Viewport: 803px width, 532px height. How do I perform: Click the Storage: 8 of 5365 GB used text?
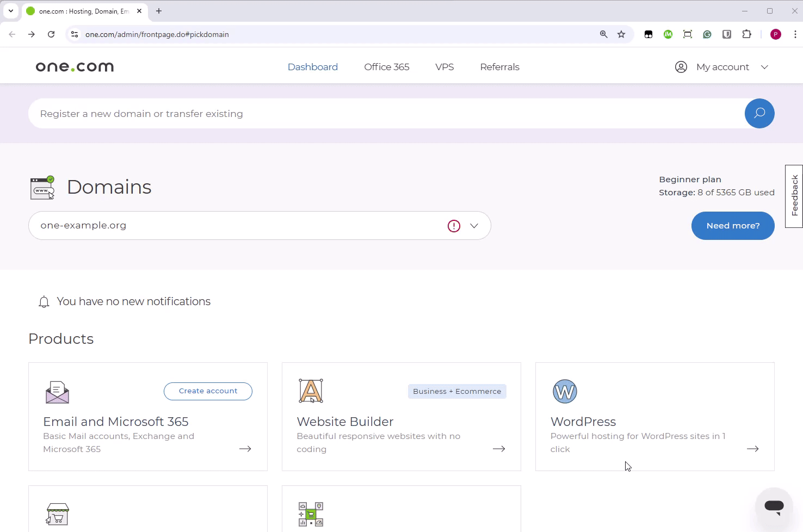[x=716, y=192]
